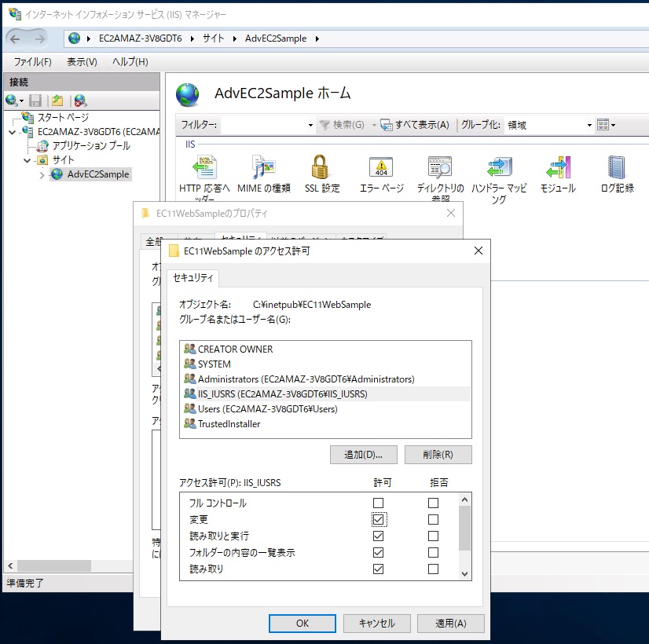Select CREATOR OWNER in the group list

235,349
